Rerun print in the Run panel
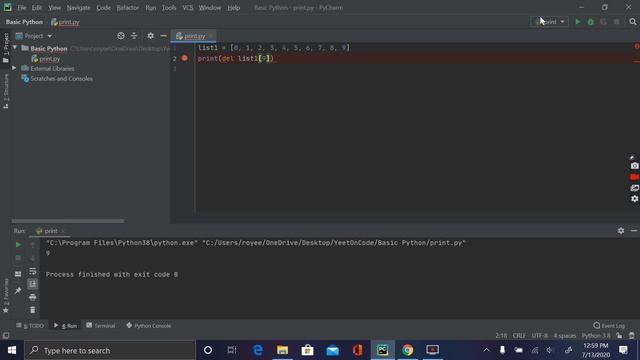 [x=18, y=245]
